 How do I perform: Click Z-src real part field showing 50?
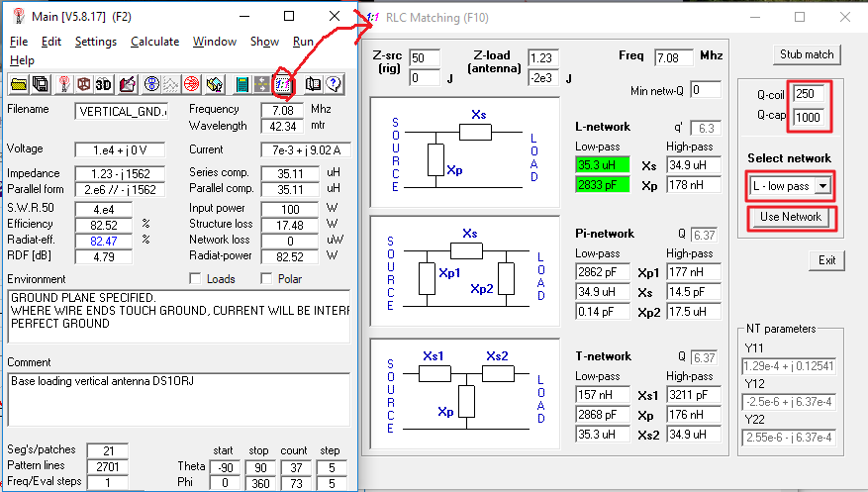(424, 58)
